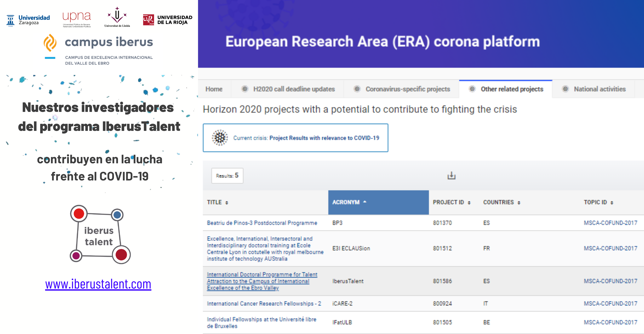This screenshot has height=334, width=644.
Task: Click the virus icon in Current crisis box
Action: pyautogui.click(x=220, y=138)
